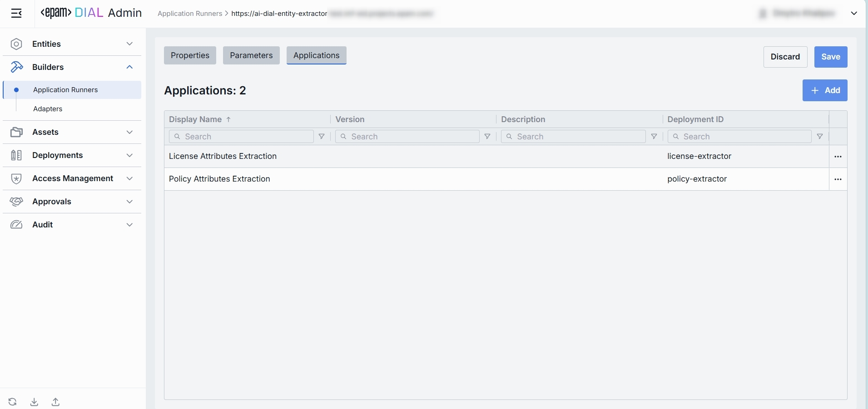Open filter for Description column
Viewport: 868px width, 409px height.
(x=654, y=137)
